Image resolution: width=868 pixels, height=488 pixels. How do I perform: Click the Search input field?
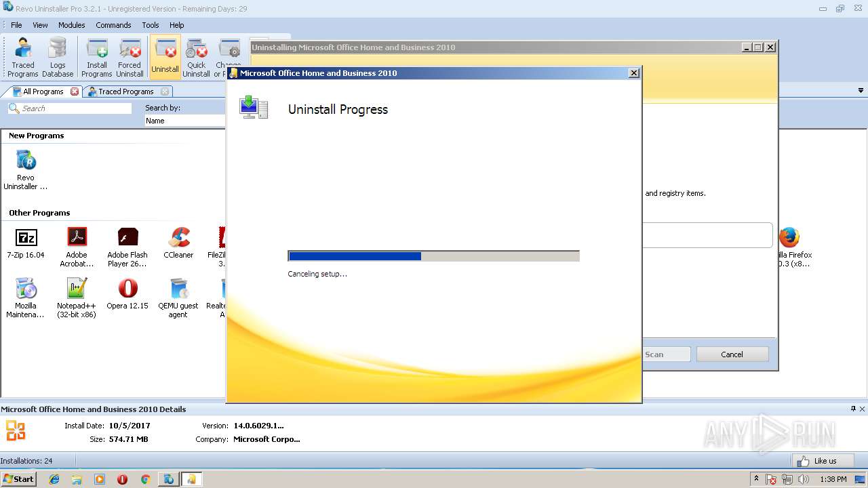(70, 108)
